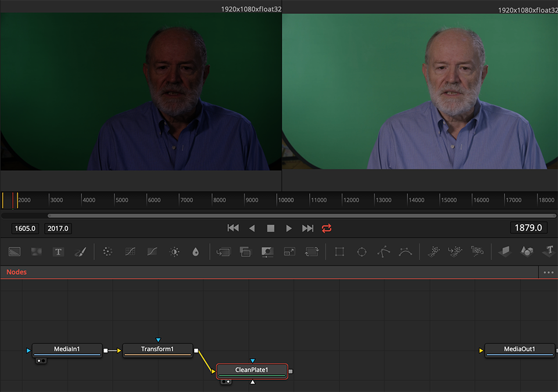Viewport: 558px width, 392px height.
Task: Add a Color Corrector node
Action: [x=108, y=252]
